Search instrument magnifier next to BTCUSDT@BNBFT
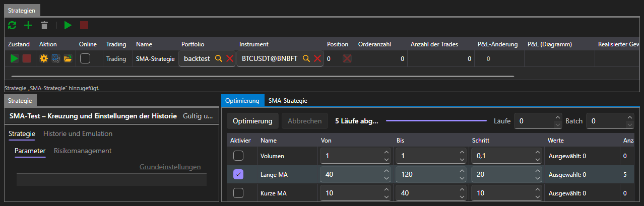This screenshot has width=644, height=206. point(306,58)
